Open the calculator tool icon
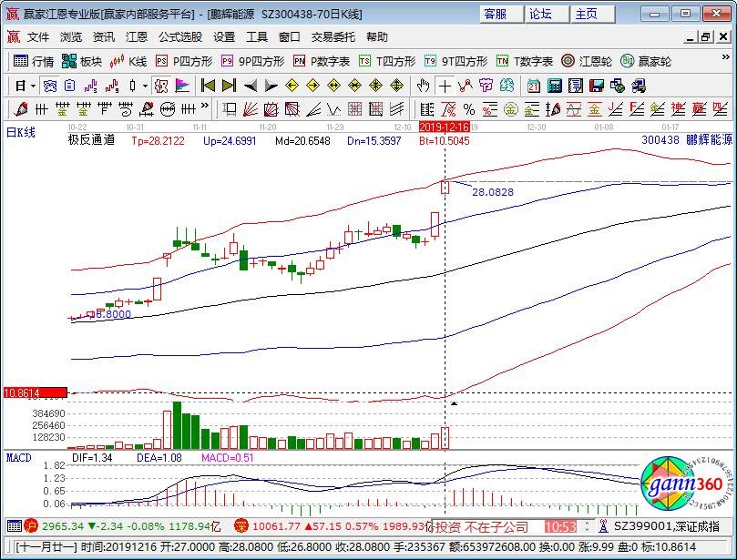Image resolution: width=737 pixels, height=560 pixels. point(555,86)
